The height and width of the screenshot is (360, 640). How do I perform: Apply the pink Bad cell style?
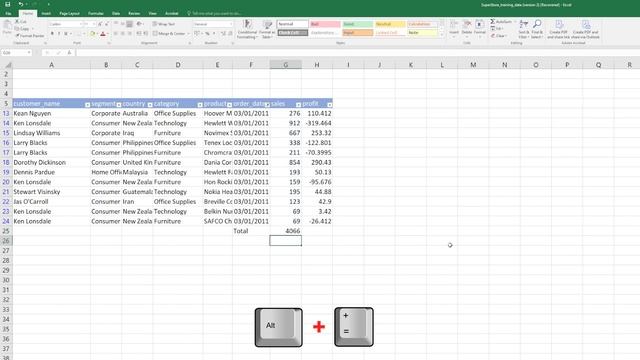325,24
